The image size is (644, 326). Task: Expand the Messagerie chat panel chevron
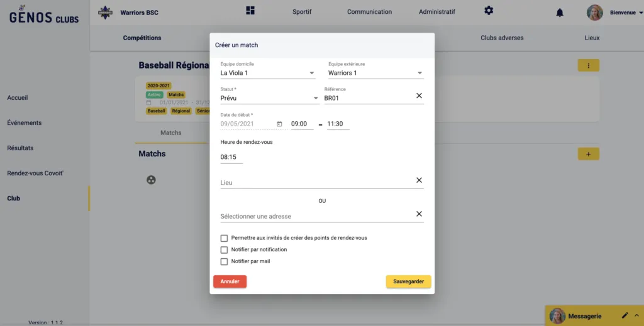(636, 315)
